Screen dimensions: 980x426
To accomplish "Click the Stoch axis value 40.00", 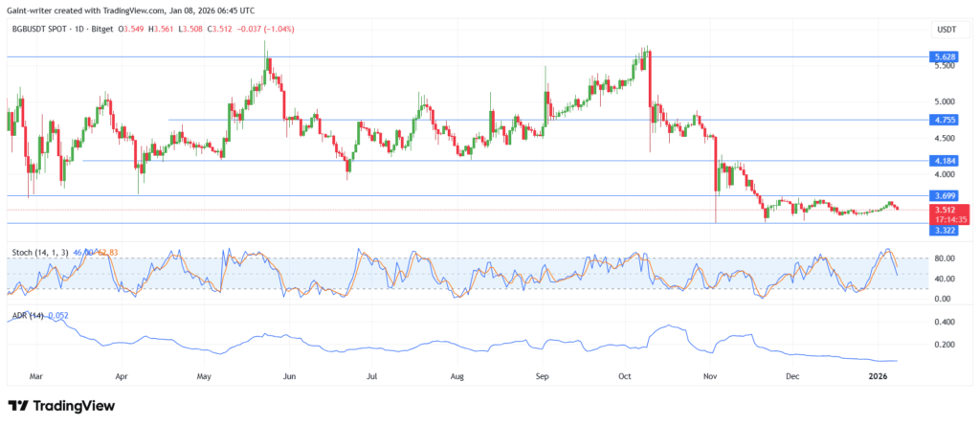I will (945, 279).
